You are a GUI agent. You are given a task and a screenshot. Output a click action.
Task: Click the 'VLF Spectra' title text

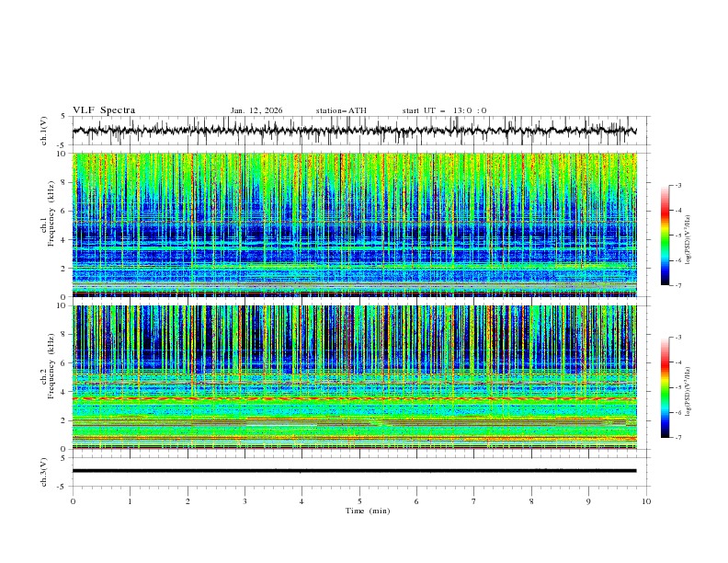104,110
